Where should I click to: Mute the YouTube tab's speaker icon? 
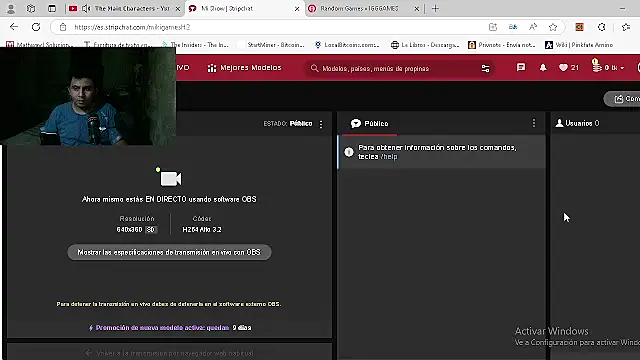[x=86, y=8]
